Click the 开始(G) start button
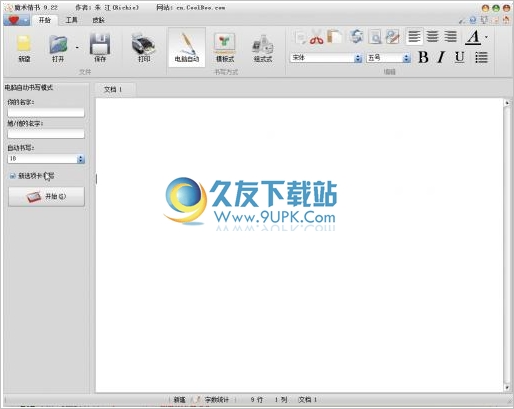This screenshot has height=409, width=514. tap(46, 196)
